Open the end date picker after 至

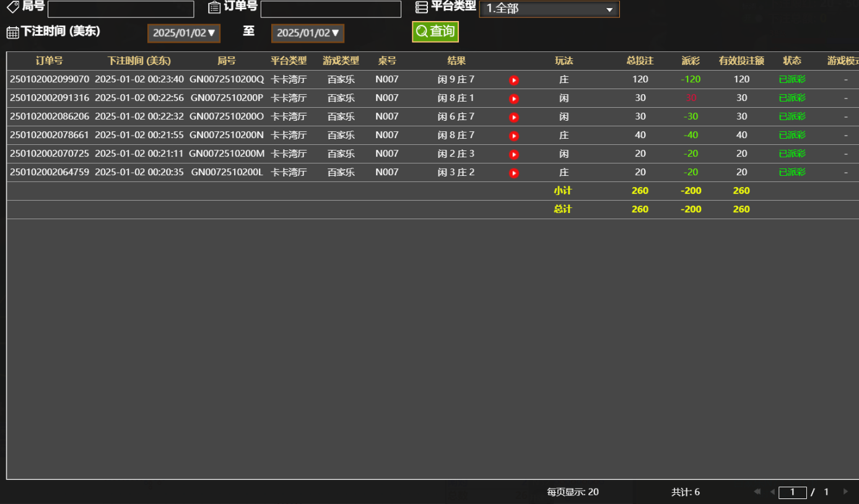click(x=307, y=33)
